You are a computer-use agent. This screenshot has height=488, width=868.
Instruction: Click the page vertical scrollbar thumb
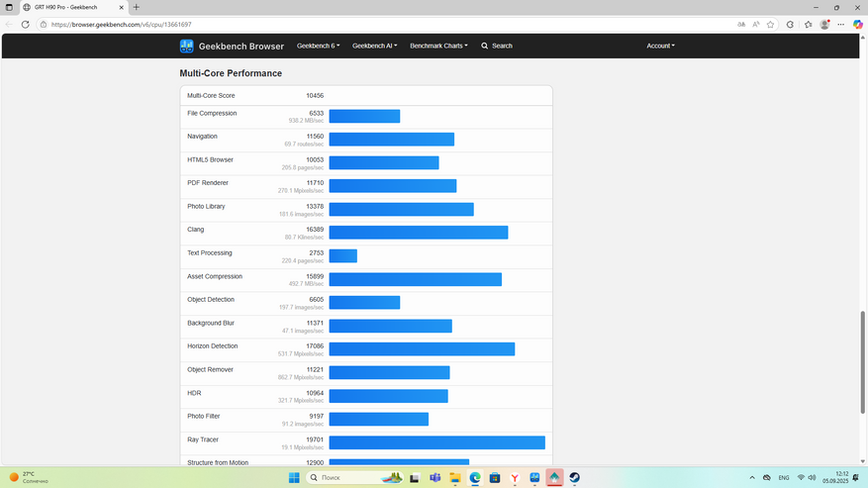point(862,362)
